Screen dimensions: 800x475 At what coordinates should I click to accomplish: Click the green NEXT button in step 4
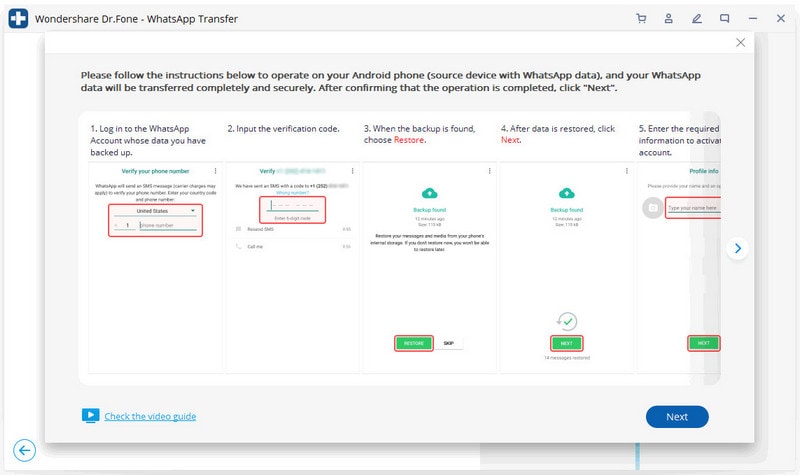tap(566, 343)
